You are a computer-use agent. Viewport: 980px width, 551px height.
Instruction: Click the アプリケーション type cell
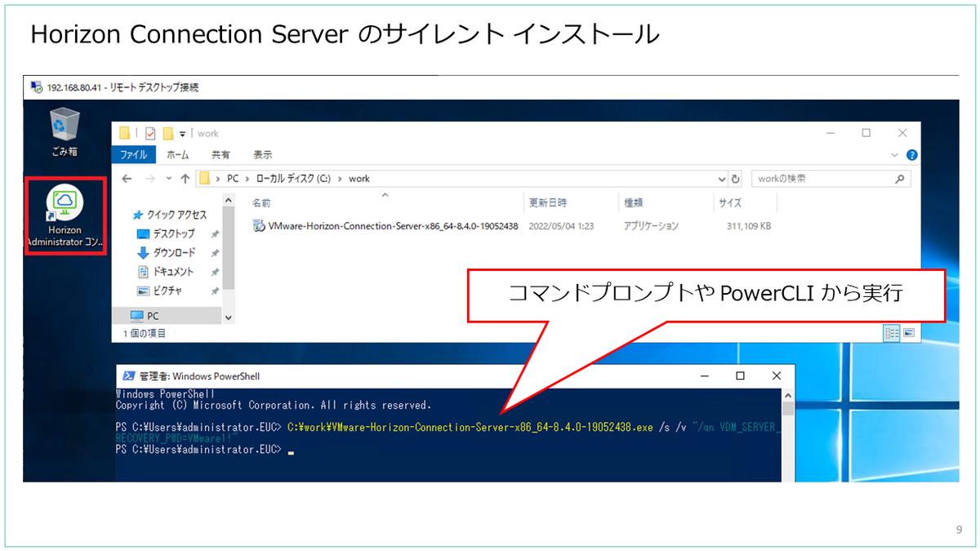tap(651, 226)
